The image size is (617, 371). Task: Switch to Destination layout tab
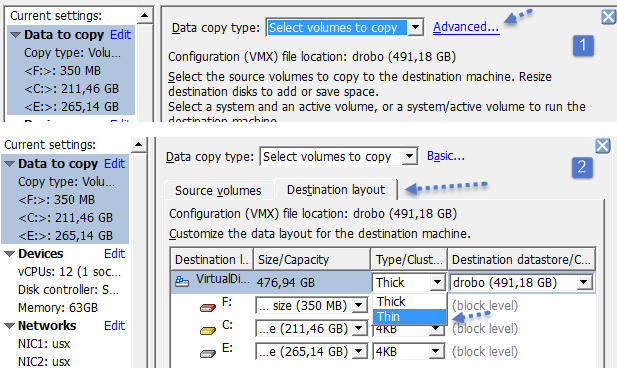(336, 190)
